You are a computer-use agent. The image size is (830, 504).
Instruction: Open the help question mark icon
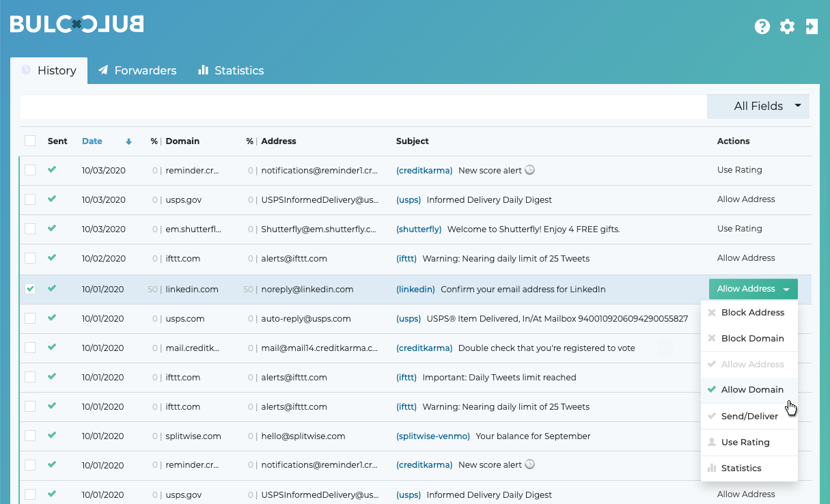tap(762, 27)
